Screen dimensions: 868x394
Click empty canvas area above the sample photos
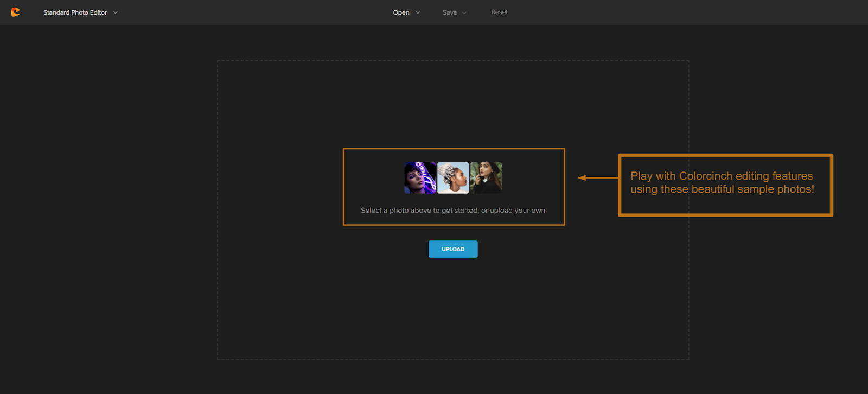tap(453, 103)
